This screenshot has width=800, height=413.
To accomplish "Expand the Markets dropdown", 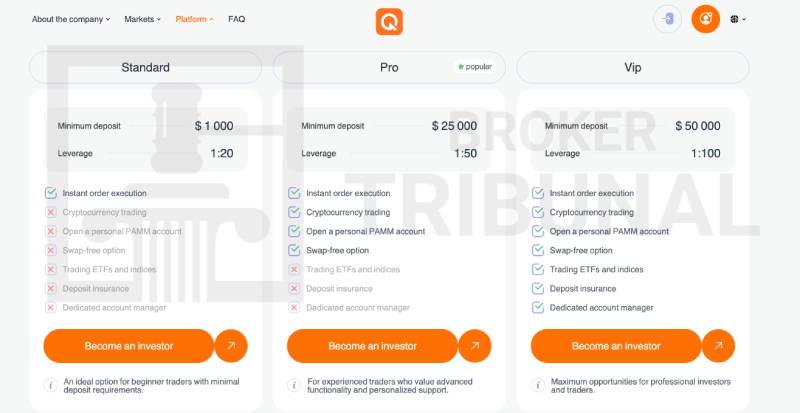I will 145,19.
